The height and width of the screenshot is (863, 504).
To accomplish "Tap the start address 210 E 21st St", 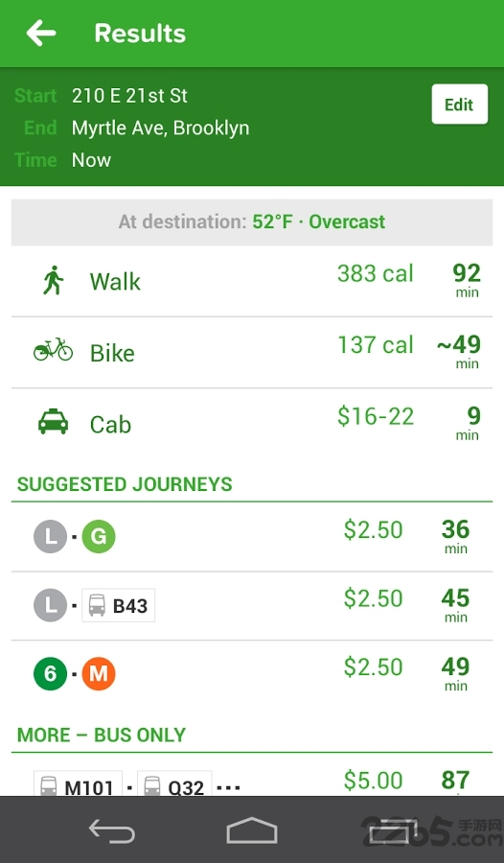I will [x=129, y=96].
